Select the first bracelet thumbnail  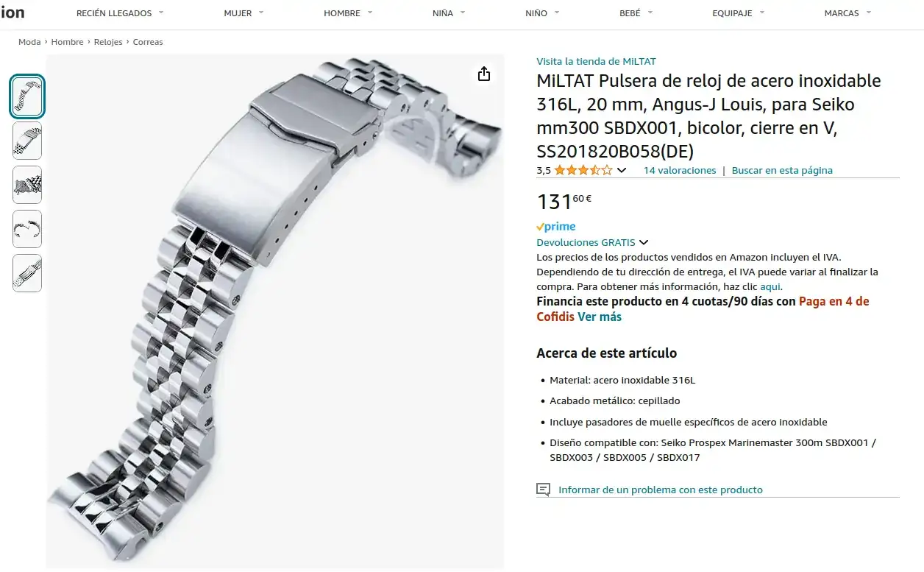tap(27, 96)
